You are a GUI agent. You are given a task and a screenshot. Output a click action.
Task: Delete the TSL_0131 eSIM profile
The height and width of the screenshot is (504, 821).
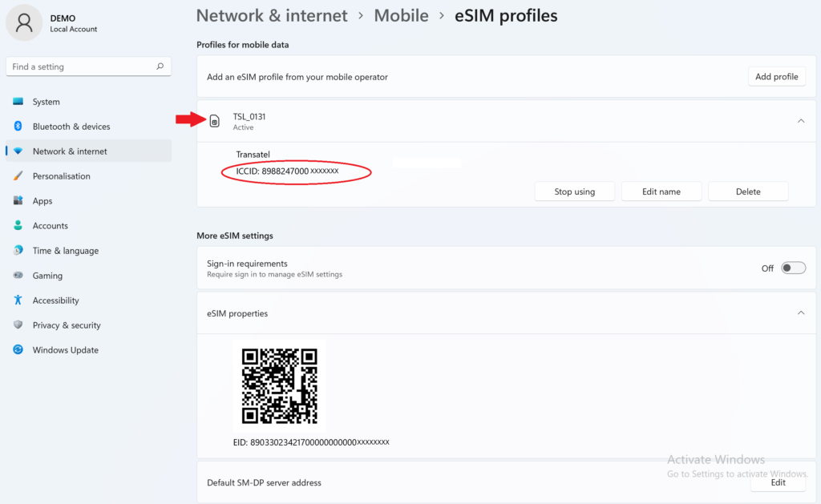click(748, 192)
